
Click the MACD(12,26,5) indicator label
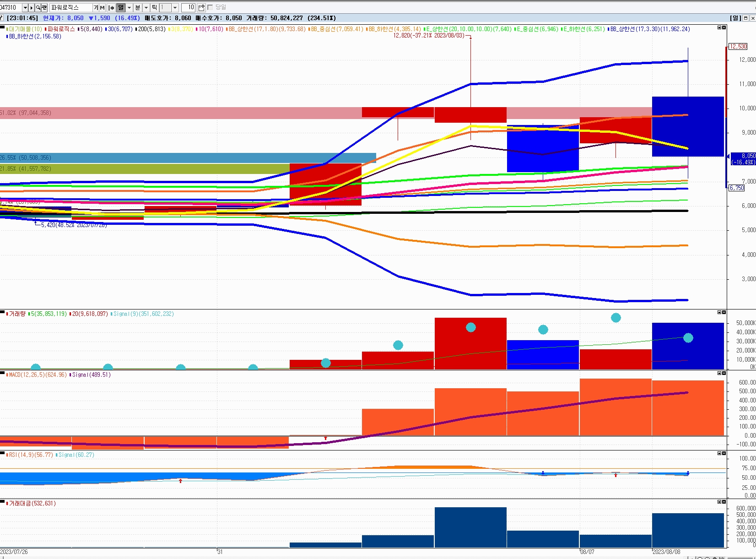38,374
